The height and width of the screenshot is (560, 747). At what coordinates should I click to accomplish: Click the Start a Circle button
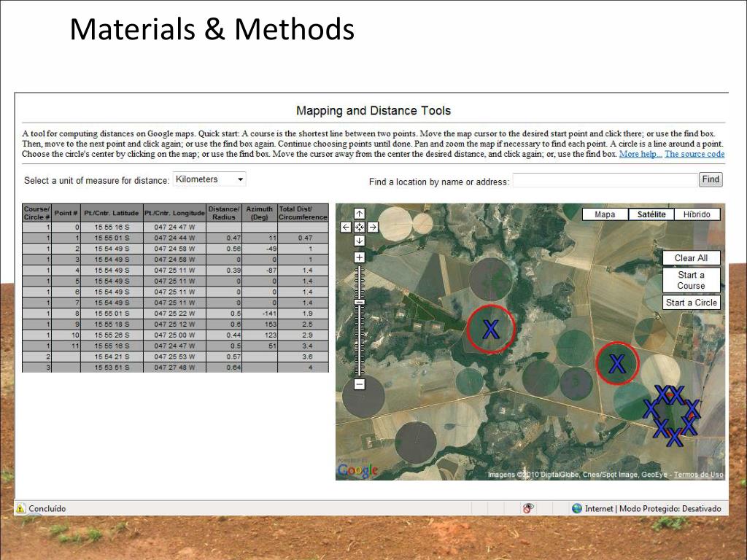[x=692, y=303]
